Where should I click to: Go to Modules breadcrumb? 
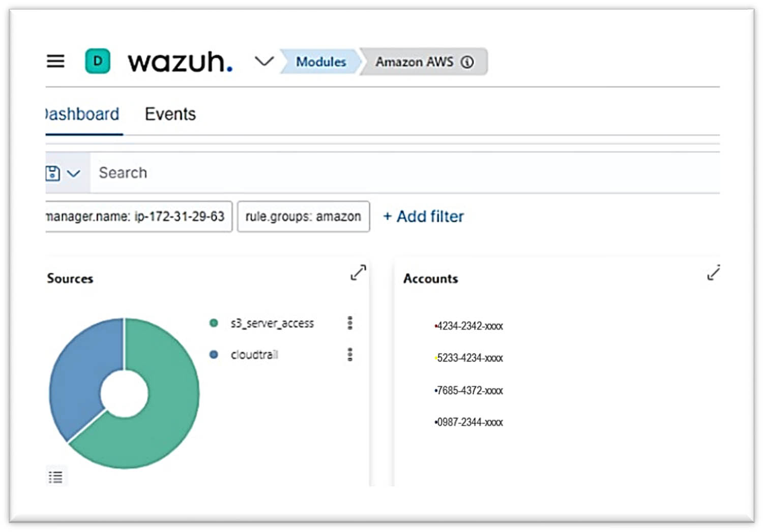click(x=320, y=62)
